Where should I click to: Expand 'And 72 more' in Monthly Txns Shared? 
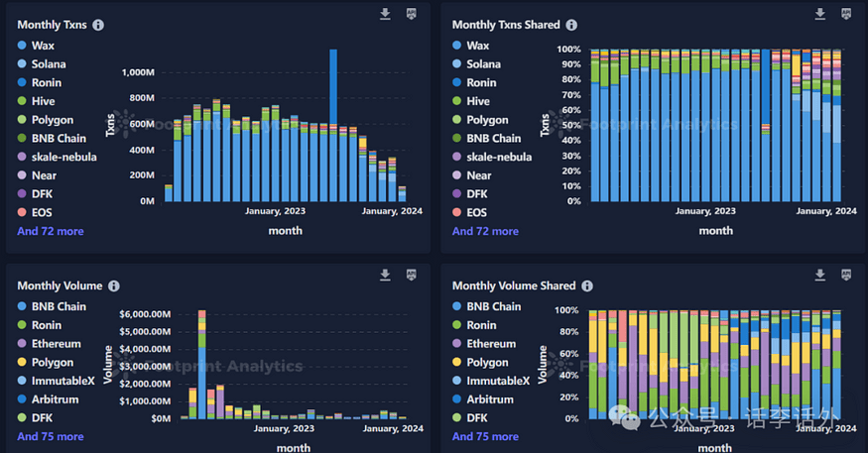point(485,231)
